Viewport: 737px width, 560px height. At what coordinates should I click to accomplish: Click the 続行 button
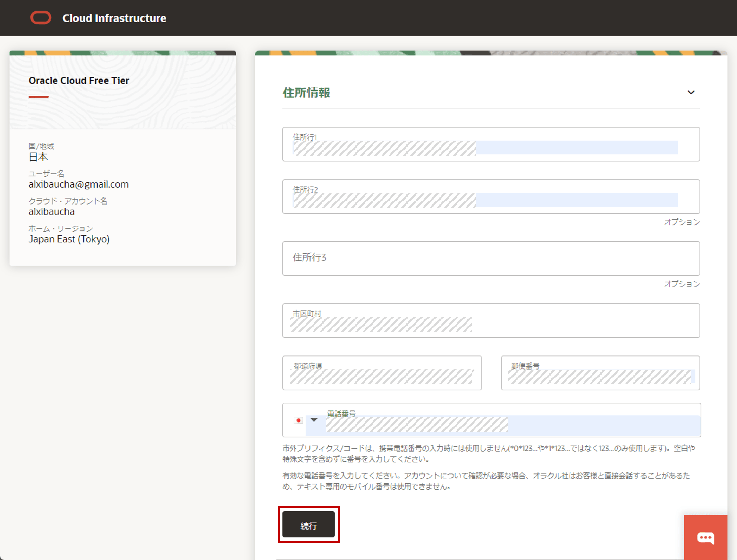pyautogui.click(x=309, y=525)
